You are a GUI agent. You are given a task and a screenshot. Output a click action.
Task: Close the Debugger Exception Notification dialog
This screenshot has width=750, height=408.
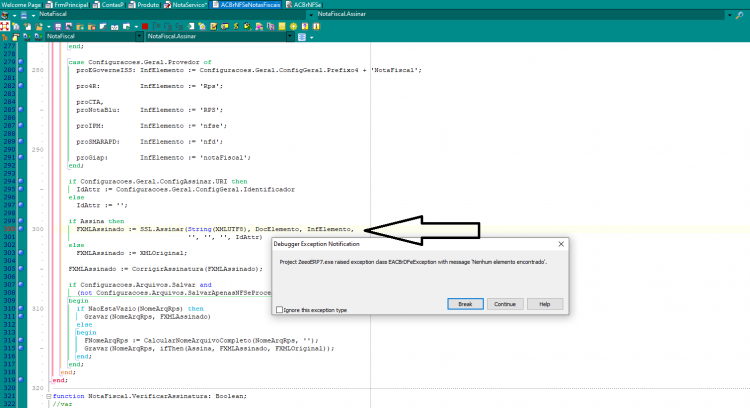click(x=561, y=244)
